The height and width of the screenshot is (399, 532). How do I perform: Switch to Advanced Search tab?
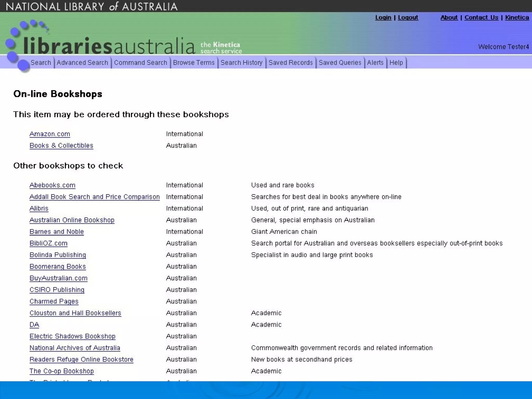coord(82,63)
